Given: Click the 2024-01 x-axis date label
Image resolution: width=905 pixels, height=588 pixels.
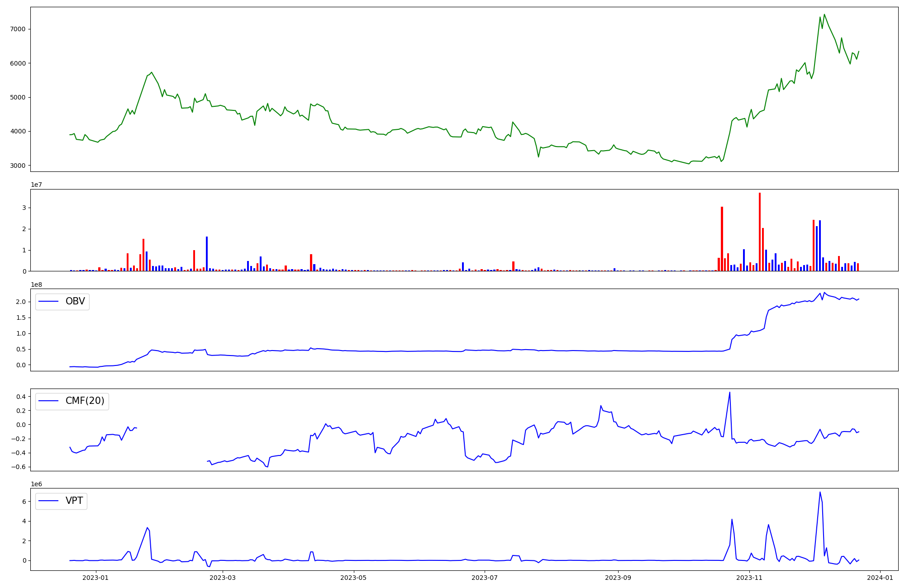Looking at the screenshot, I should (x=880, y=577).
